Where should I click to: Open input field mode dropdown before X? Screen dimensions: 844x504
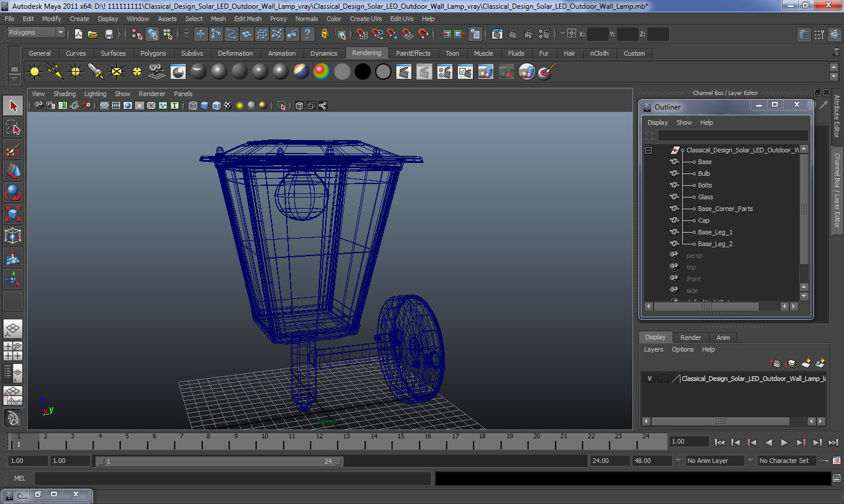(563, 34)
